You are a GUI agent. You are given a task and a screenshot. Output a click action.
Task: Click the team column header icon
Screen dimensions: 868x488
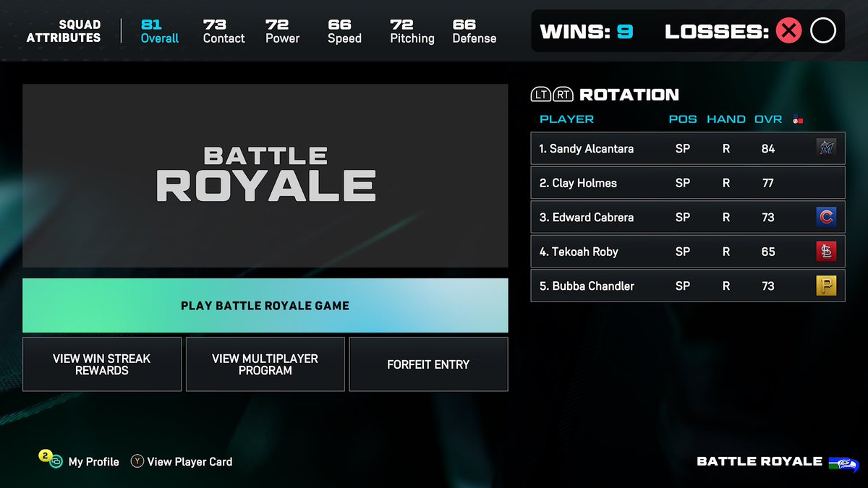798,119
